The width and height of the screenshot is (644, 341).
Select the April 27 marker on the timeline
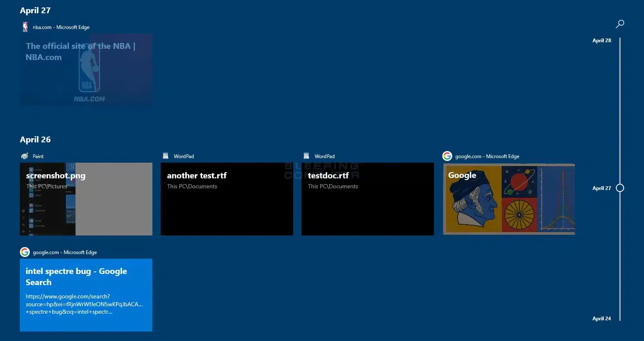pos(601,188)
